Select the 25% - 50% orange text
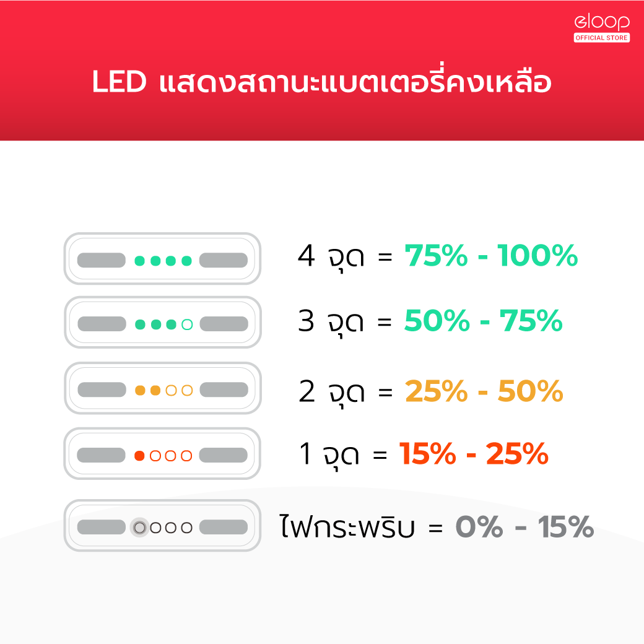The width and height of the screenshot is (644, 644). tap(484, 391)
